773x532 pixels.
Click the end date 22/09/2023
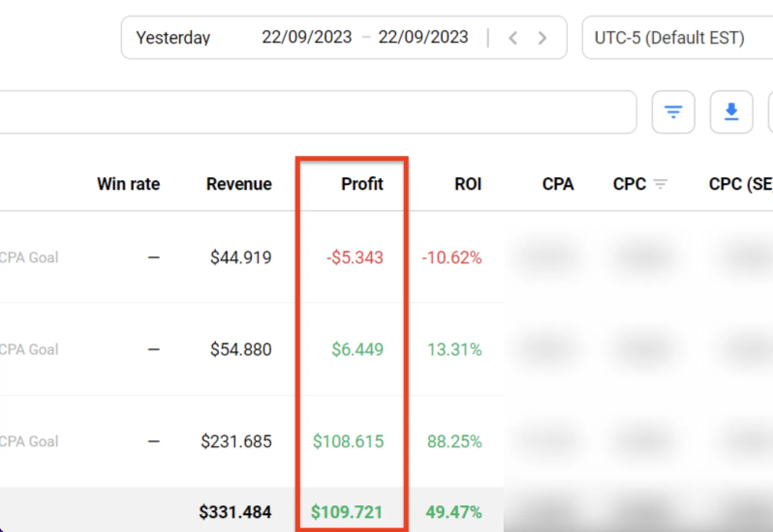[x=423, y=37]
